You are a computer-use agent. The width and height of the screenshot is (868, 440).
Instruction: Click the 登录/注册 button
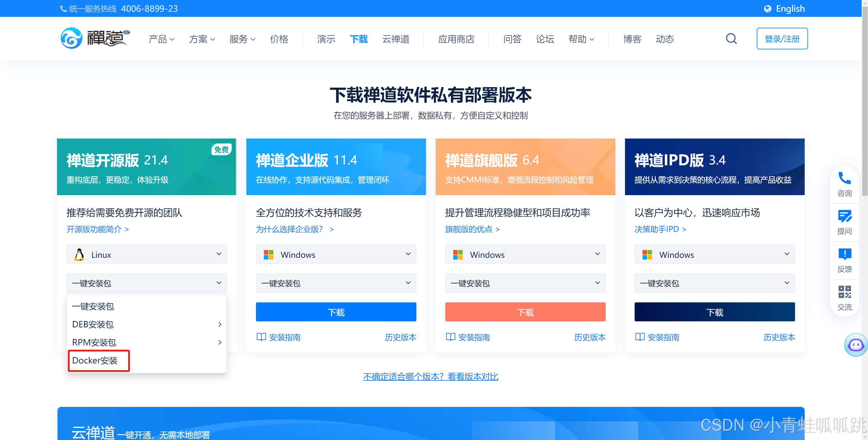(782, 39)
